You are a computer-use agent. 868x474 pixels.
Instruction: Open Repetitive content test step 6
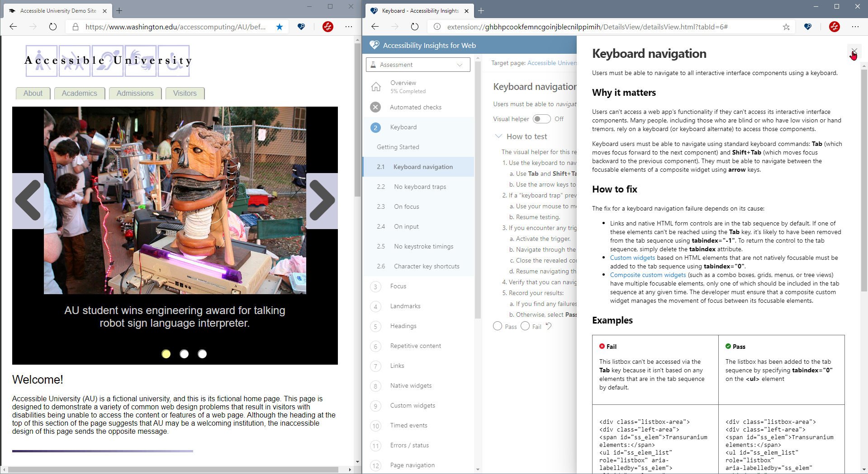click(416, 346)
